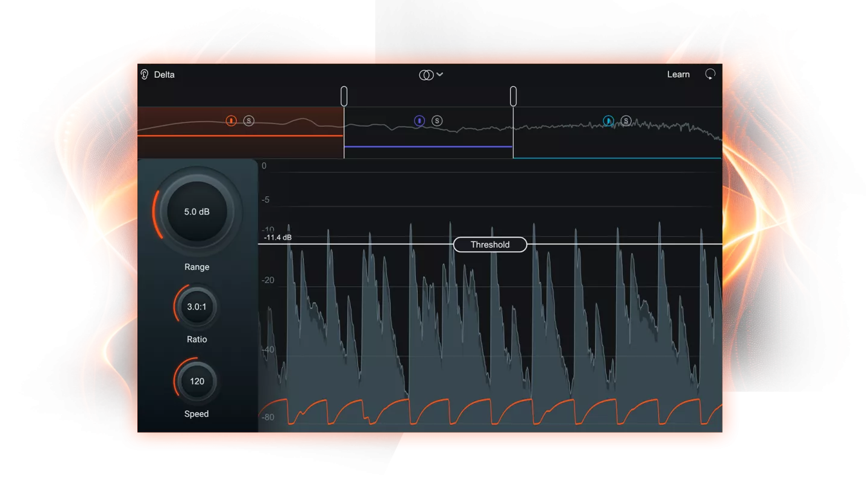This screenshot has width=868, height=488.
Task: Click the left crossover handle
Action: tap(344, 96)
